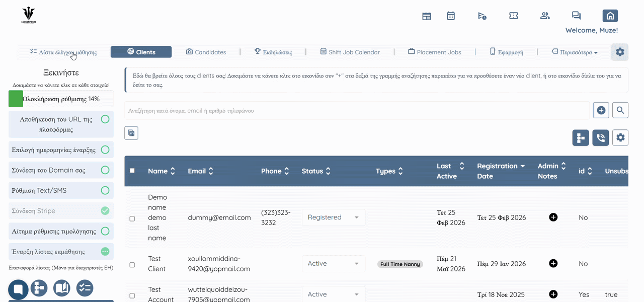Click phone number (323)323-3232

276,217
